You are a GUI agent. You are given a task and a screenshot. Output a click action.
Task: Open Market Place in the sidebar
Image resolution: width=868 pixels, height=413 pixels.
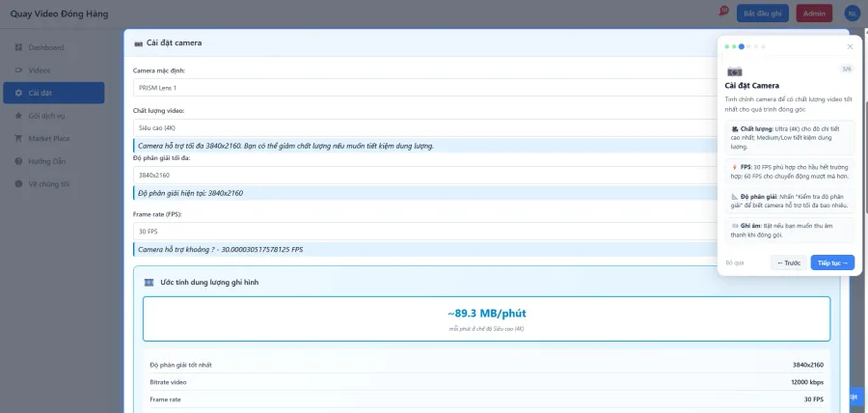click(x=54, y=138)
